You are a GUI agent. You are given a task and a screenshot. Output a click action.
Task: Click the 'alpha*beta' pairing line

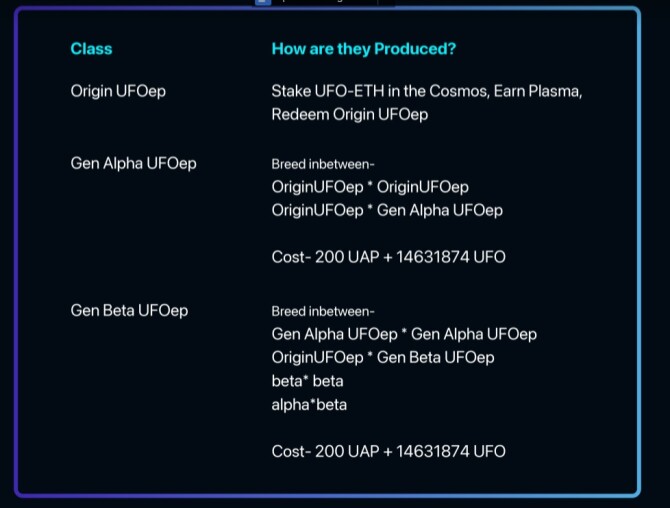coord(309,405)
